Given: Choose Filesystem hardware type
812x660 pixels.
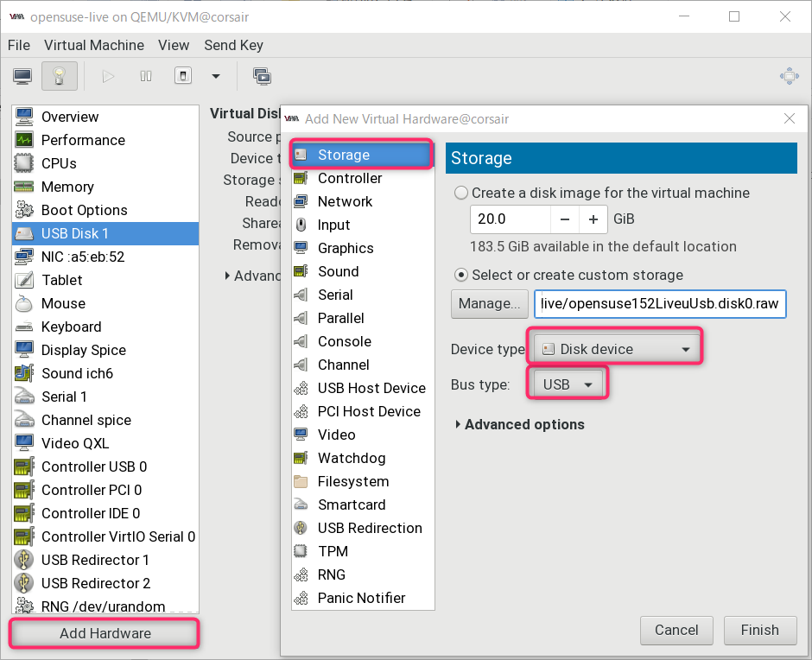Looking at the screenshot, I should click(x=363, y=481).
